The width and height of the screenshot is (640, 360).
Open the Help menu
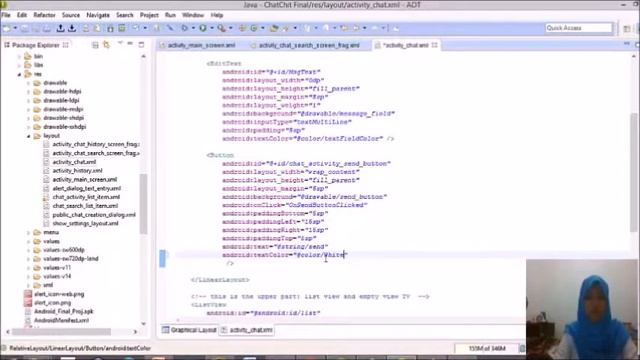click(x=217, y=15)
